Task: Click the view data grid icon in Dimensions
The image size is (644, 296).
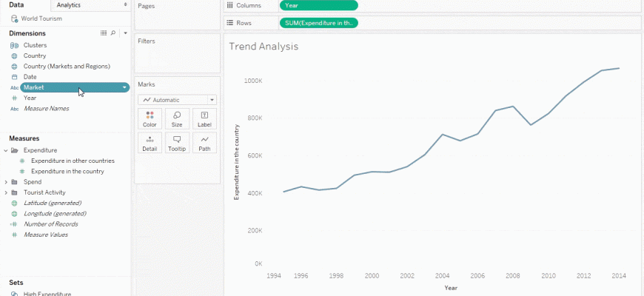Action: (x=104, y=33)
